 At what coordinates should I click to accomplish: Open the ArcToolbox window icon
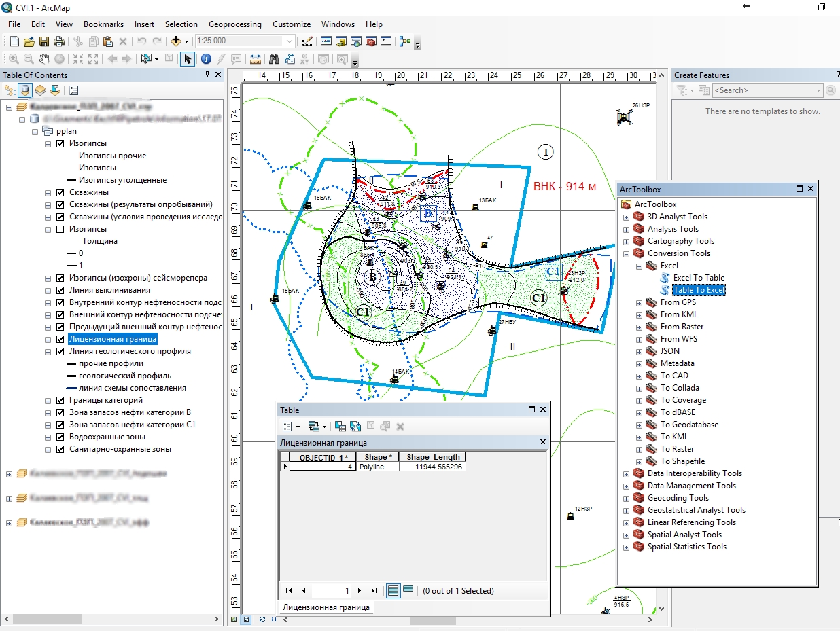pyautogui.click(x=370, y=41)
